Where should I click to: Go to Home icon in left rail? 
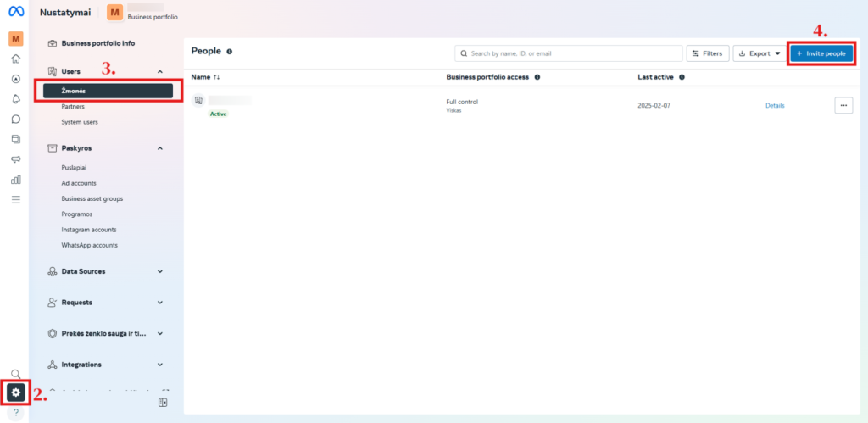click(16, 58)
